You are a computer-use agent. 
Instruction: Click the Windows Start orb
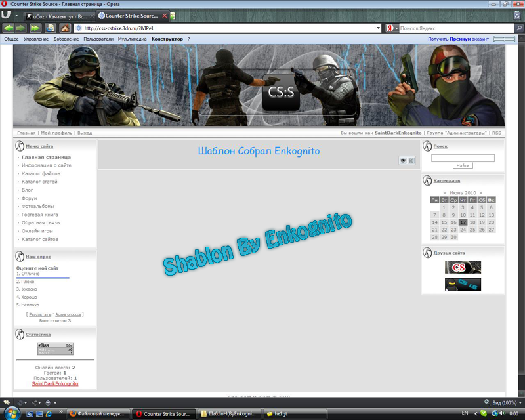pos(12,413)
